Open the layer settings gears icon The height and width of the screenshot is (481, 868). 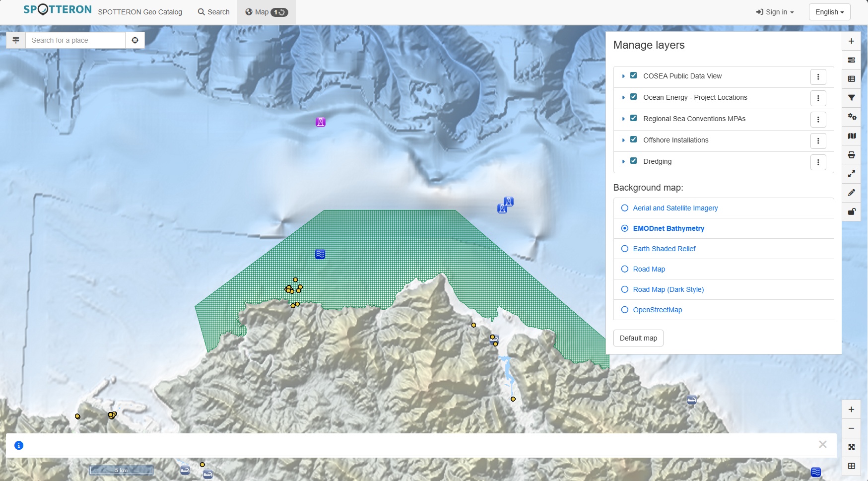852,117
